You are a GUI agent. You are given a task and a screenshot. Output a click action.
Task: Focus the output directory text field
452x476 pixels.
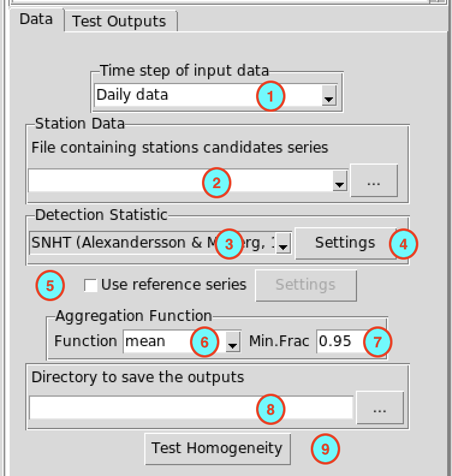point(191,407)
